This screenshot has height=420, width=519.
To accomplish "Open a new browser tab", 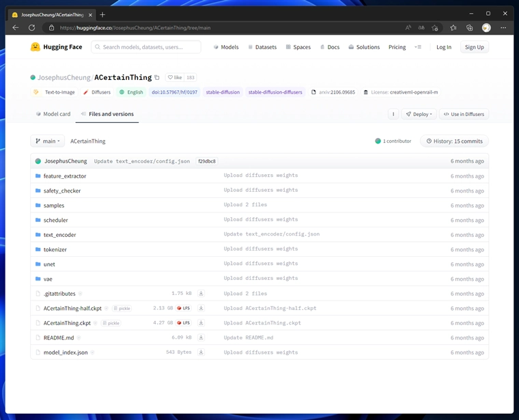I will (x=102, y=14).
